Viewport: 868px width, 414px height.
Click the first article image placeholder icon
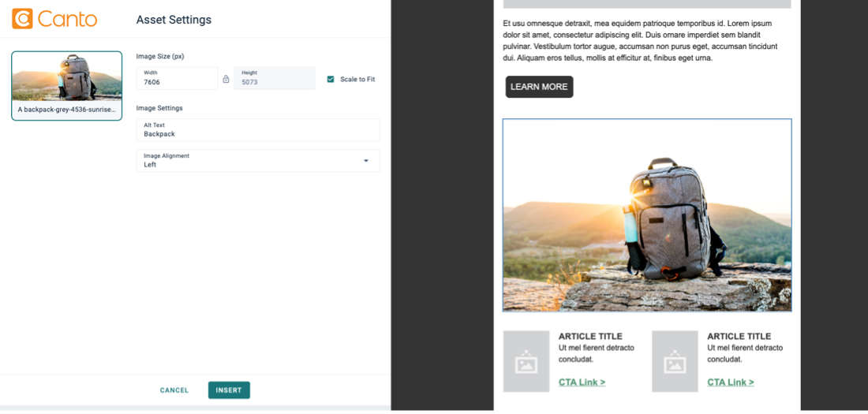pyautogui.click(x=526, y=361)
